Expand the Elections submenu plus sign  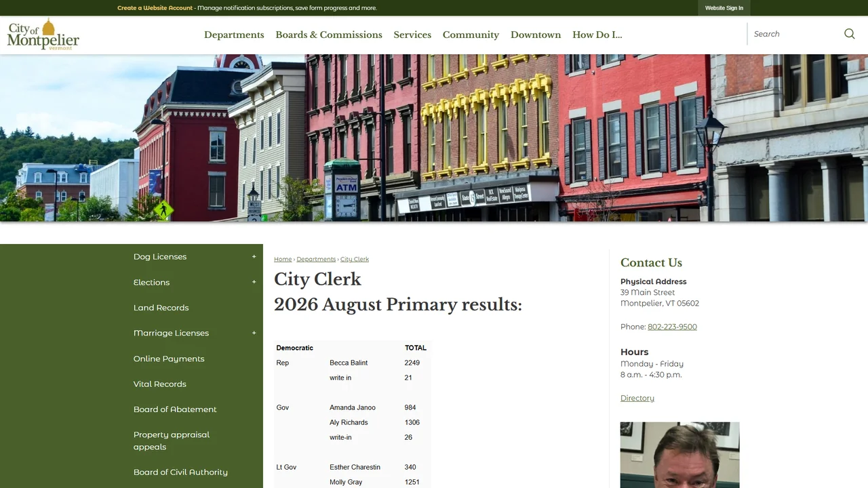(254, 282)
